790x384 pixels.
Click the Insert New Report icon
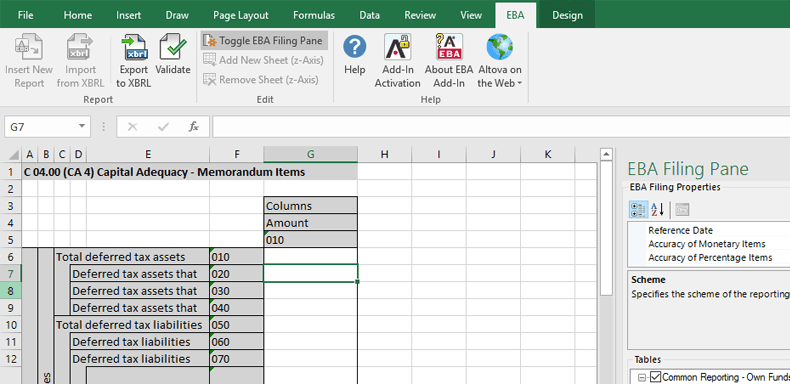29,47
